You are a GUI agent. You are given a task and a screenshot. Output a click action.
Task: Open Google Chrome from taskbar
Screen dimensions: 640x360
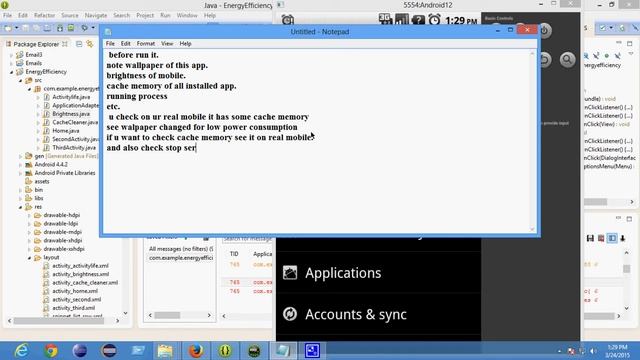51,351
